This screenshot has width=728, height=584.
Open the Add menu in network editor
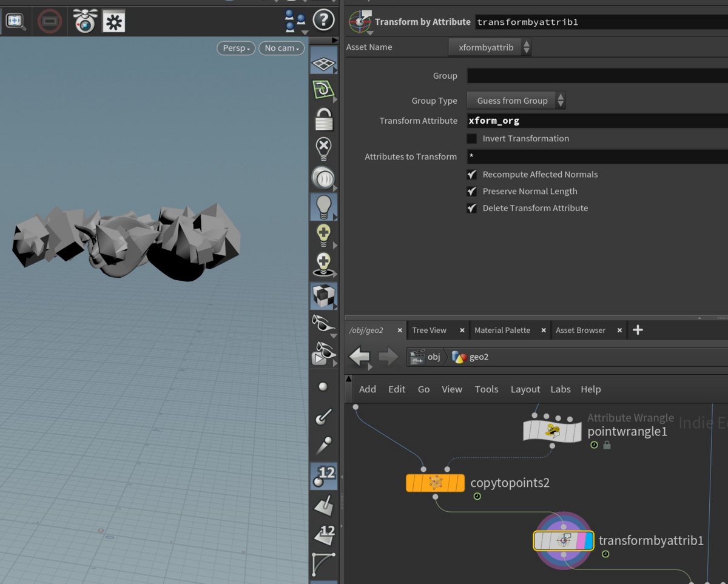click(x=368, y=389)
